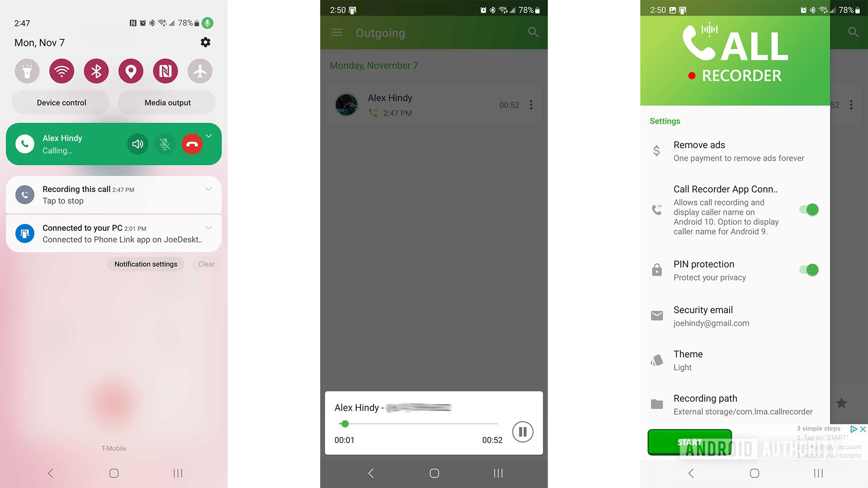Drag the playback progress slider for recording
This screenshot has height=488, width=868.
click(344, 424)
